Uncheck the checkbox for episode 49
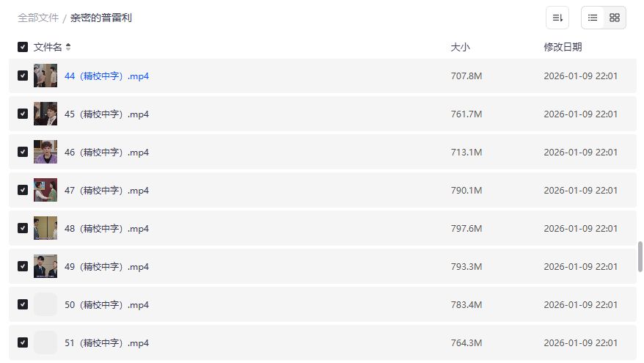644x363 pixels. pyautogui.click(x=23, y=266)
